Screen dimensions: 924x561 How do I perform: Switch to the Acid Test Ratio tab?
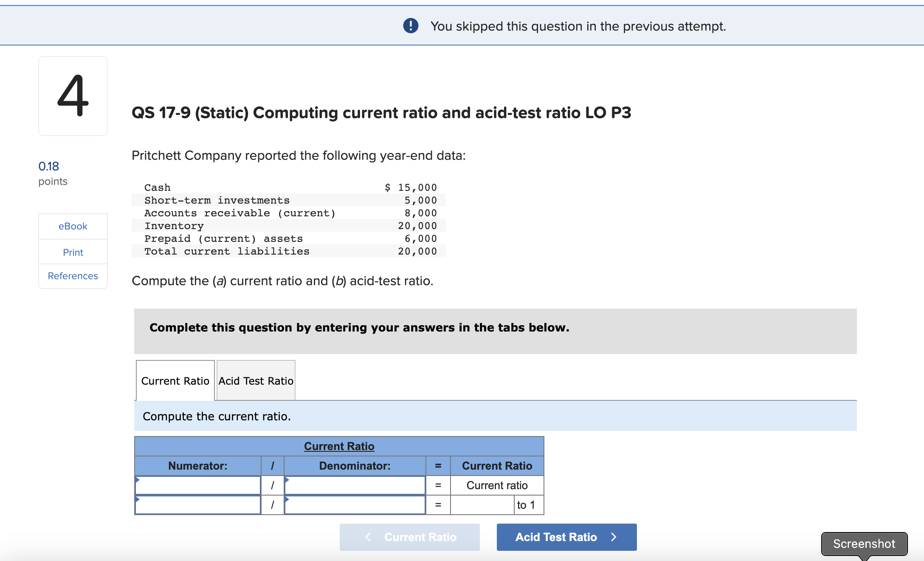pos(255,380)
